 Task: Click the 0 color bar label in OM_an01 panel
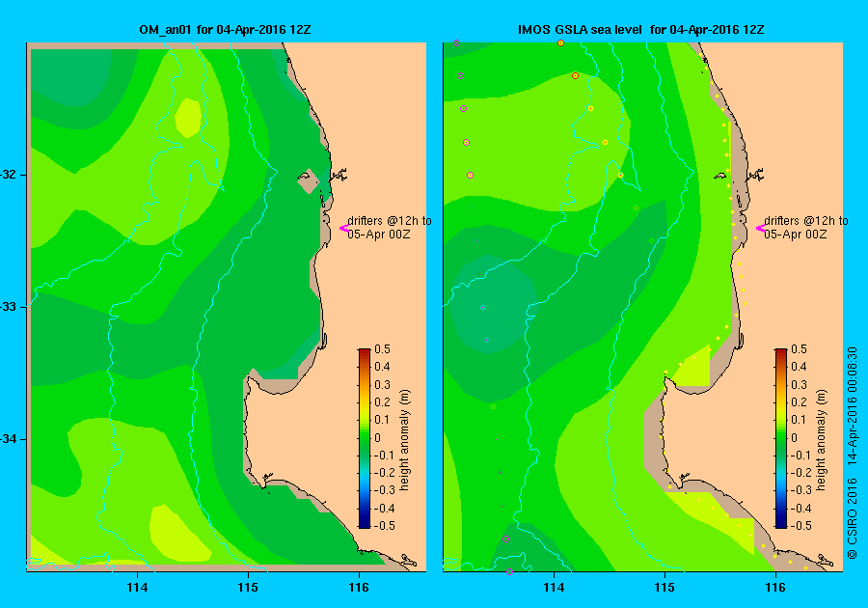(x=377, y=437)
